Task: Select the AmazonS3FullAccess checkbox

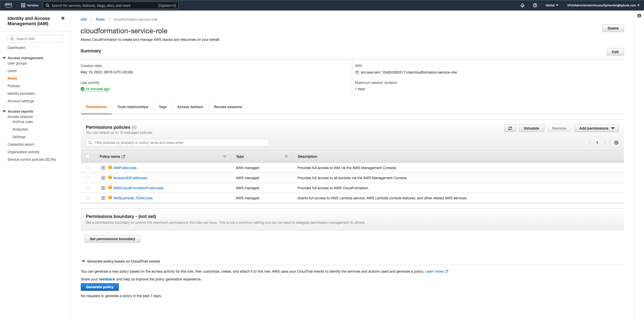Action: click(88, 178)
